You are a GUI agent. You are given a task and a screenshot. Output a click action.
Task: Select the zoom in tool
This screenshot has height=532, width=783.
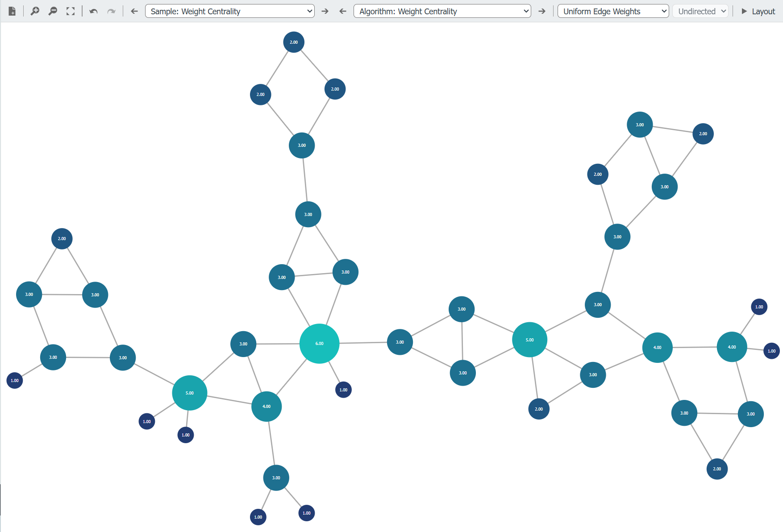pyautogui.click(x=34, y=11)
